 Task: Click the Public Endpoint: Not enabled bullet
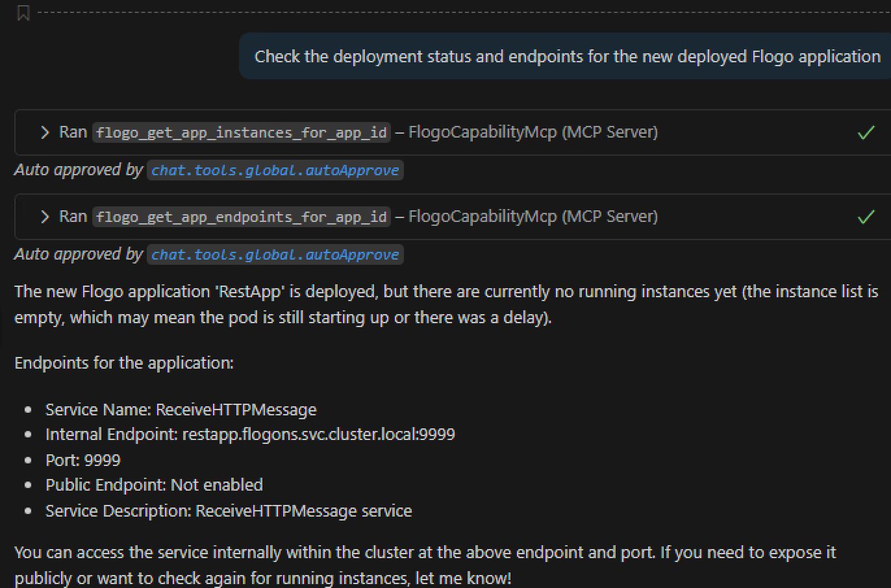click(x=154, y=485)
